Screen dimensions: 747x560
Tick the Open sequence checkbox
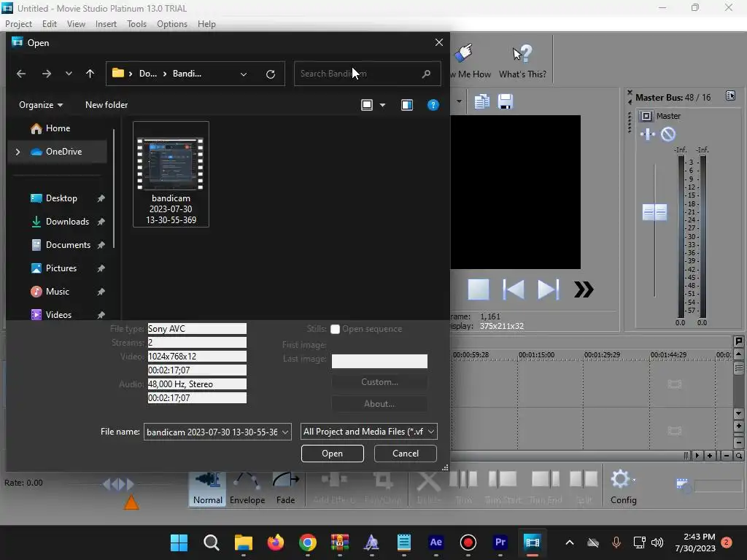tap(335, 329)
